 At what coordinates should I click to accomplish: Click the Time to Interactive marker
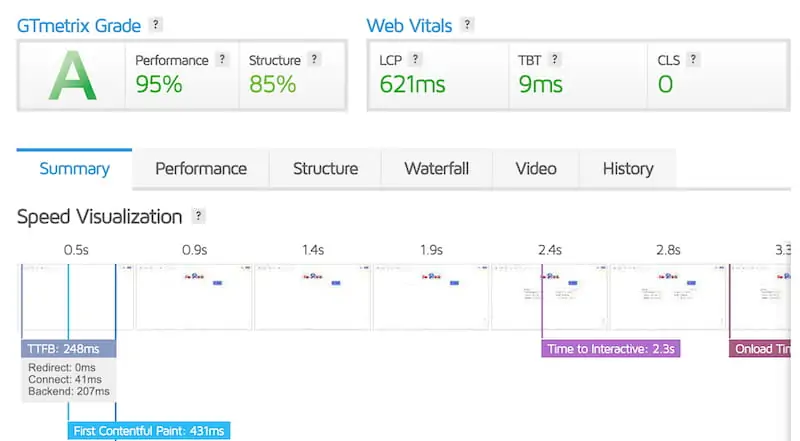coord(611,349)
